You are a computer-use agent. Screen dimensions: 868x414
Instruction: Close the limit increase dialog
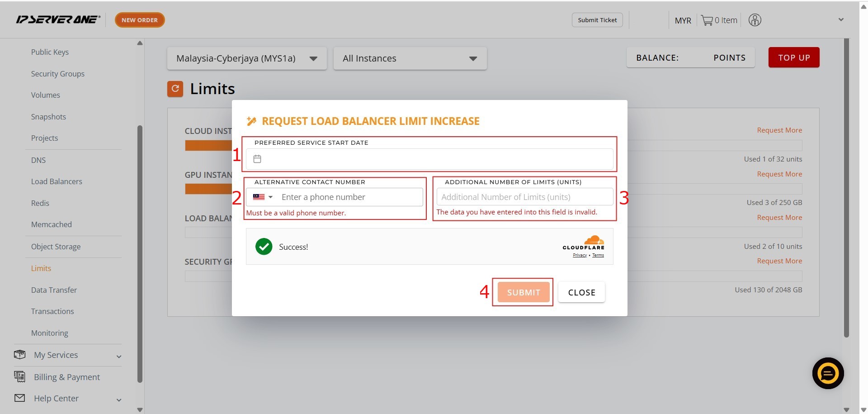[x=581, y=292]
